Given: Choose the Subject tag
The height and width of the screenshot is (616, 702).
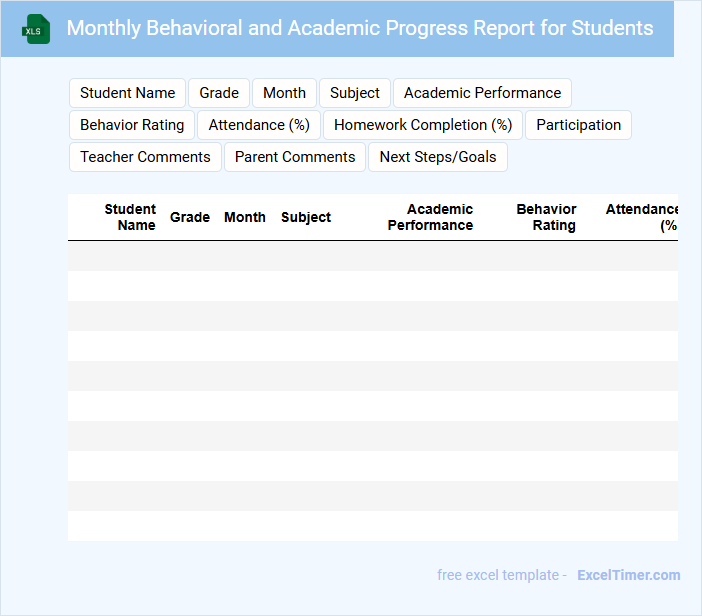Looking at the screenshot, I should (x=355, y=93).
